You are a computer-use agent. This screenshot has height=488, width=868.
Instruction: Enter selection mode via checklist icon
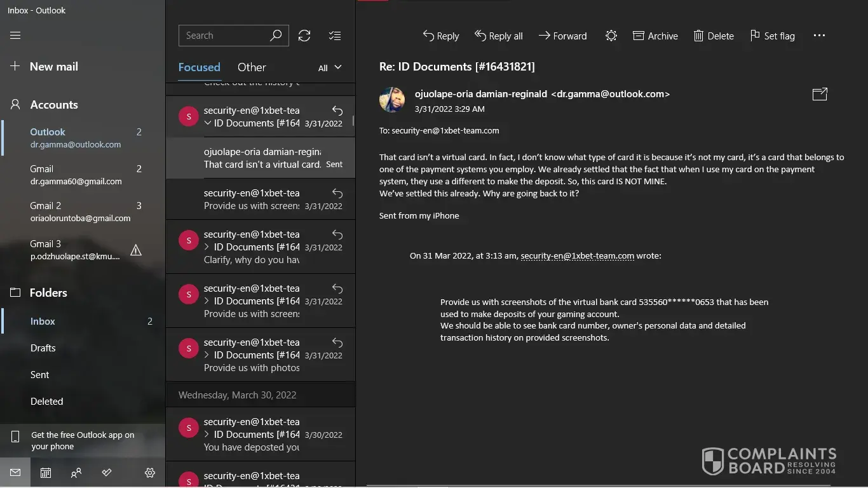[x=335, y=36]
